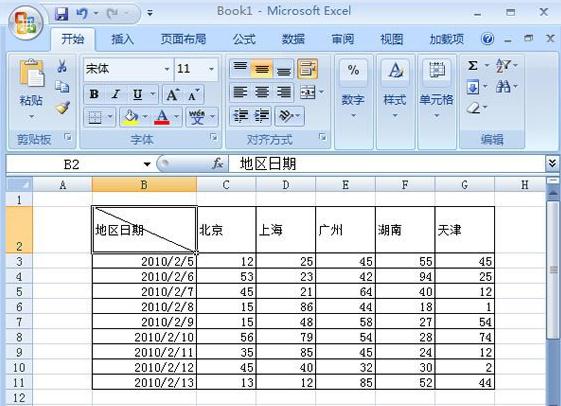Open the borders dropdown arrow

(x=110, y=117)
